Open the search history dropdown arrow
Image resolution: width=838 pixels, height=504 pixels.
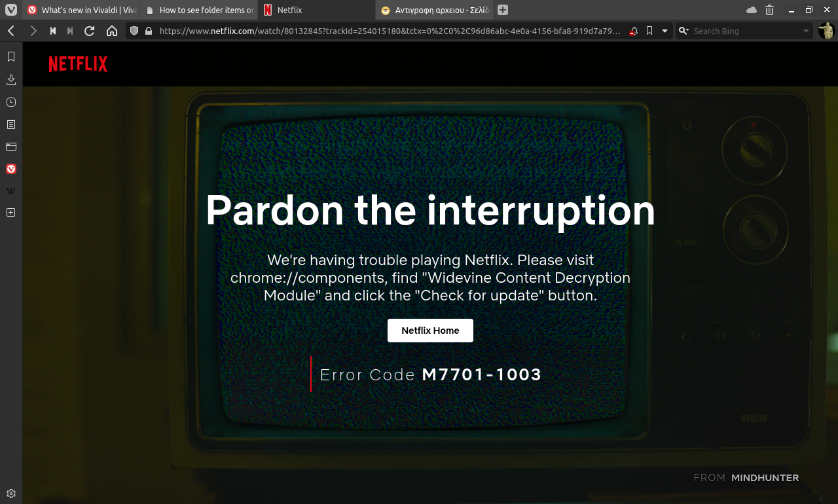[806, 31]
